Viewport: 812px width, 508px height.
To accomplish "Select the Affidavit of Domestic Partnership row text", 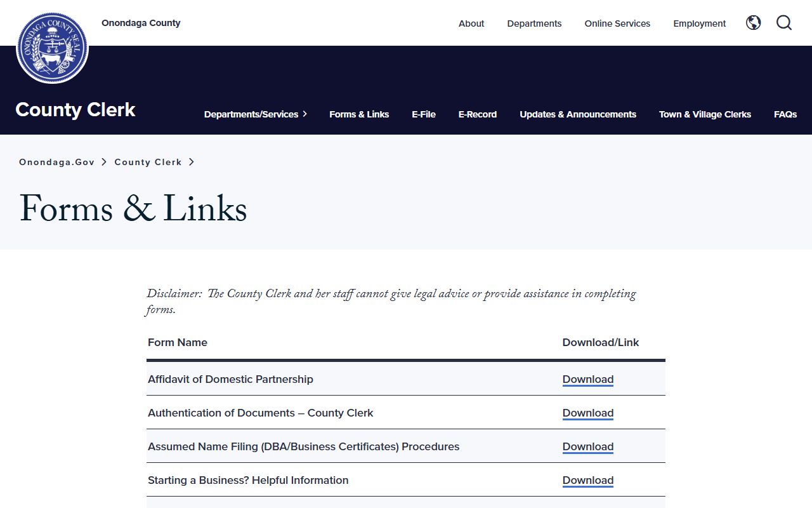I will pyautogui.click(x=230, y=379).
